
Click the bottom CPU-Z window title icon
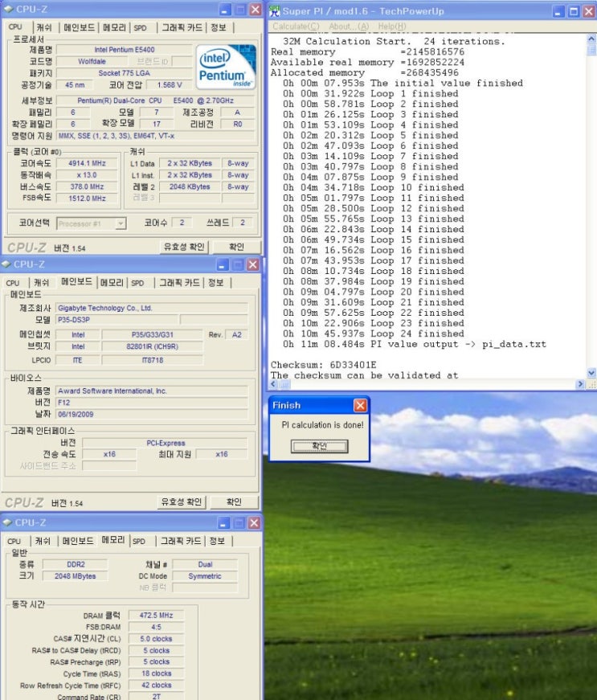click(7, 522)
